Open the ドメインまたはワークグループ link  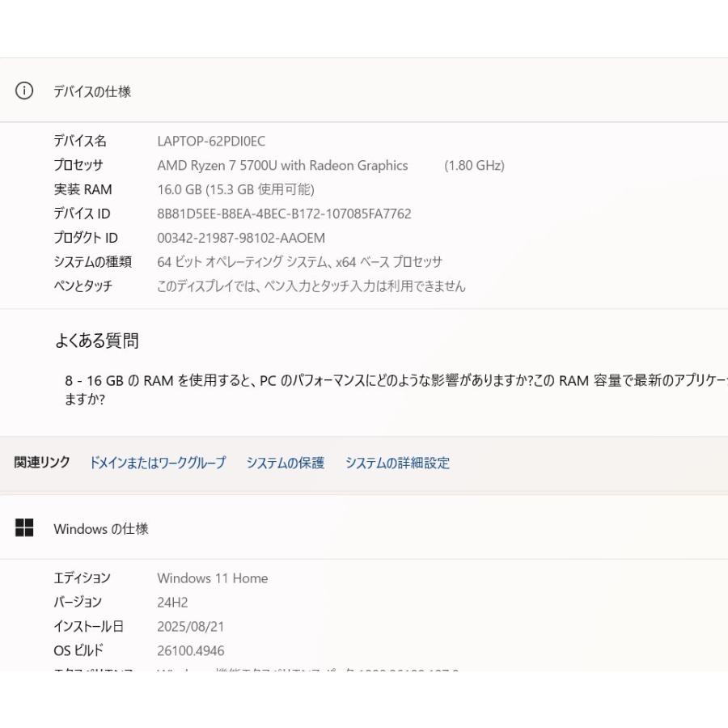tap(158, 463)
